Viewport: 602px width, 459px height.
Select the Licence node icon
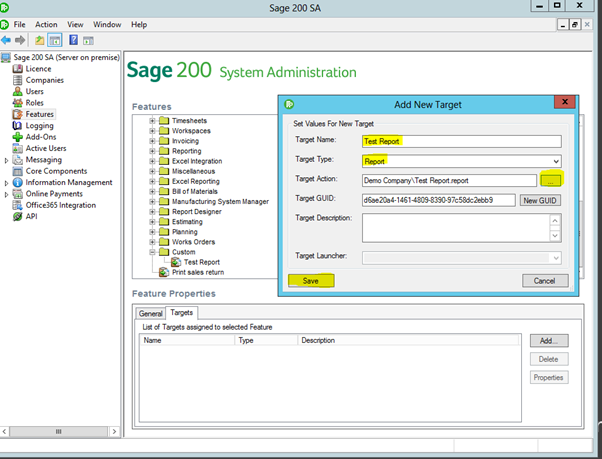pyautogui.click(x=17, y=69)
